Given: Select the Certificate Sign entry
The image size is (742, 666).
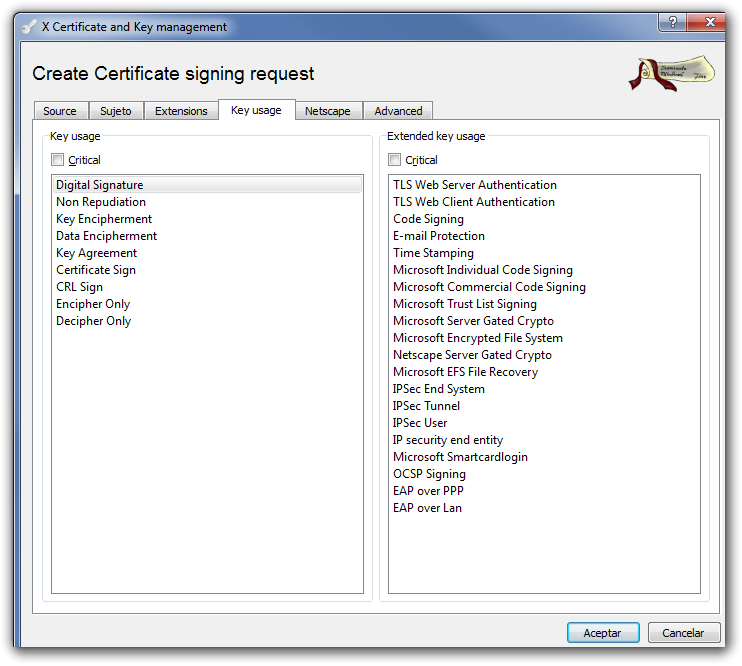Looking at the screenshot, I should tap(96, 270).
